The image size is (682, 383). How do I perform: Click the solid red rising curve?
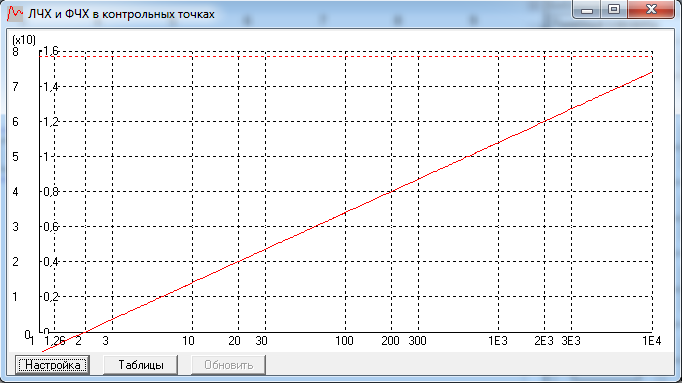pos(346,213)
